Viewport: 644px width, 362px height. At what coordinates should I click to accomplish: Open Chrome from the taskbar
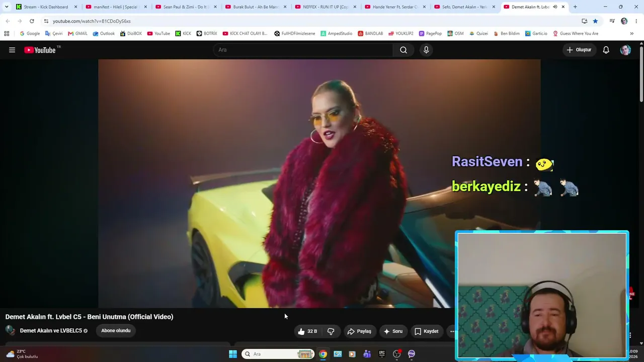pos(323,354)
